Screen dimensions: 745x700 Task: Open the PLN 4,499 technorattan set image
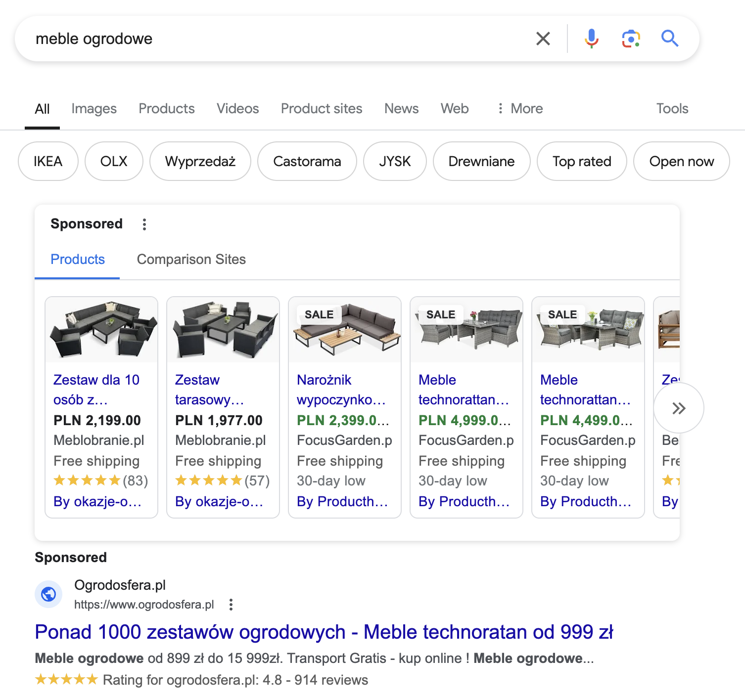tap(588, 330)
